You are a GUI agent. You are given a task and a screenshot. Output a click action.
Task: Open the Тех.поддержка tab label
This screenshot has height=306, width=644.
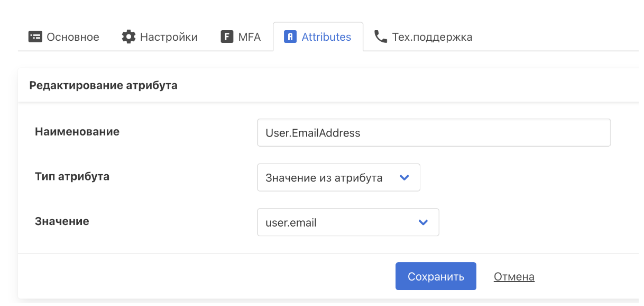(432, 37)
